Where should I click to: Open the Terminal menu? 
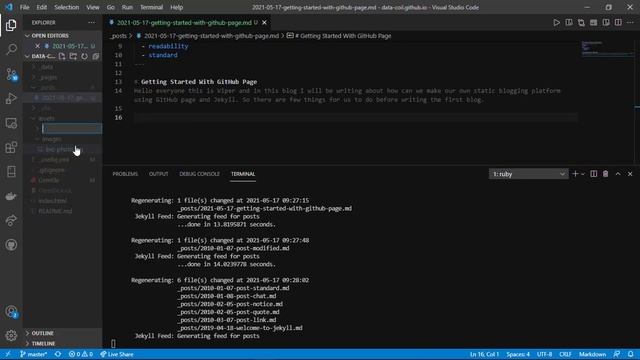pyautogui.click(x=151, y=7)
